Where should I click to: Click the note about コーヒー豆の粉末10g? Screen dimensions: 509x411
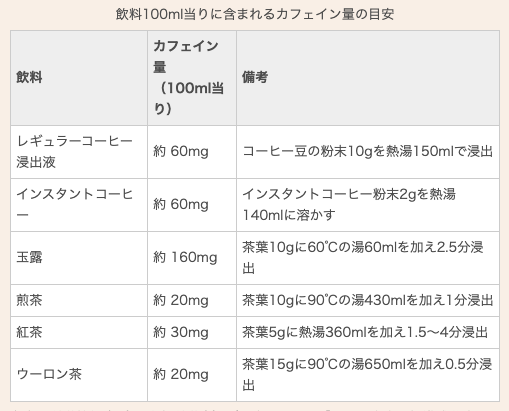[x=368, y=152]
